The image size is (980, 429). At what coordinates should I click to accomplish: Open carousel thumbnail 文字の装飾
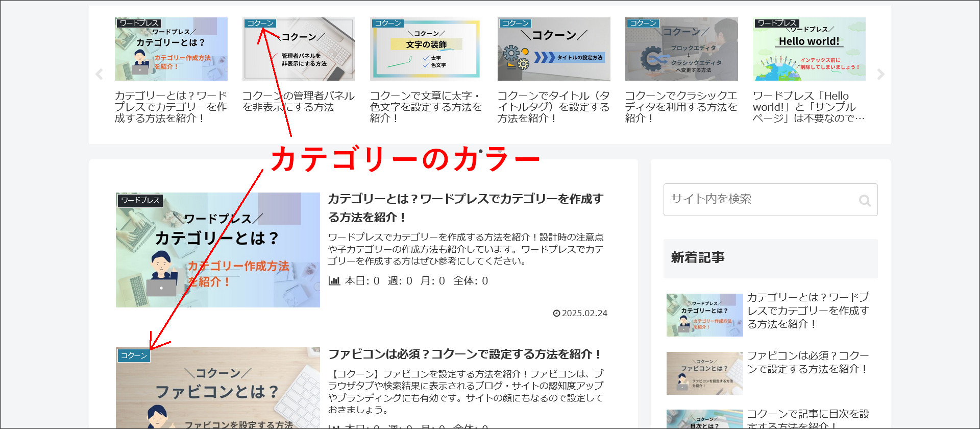coord(426,49)
